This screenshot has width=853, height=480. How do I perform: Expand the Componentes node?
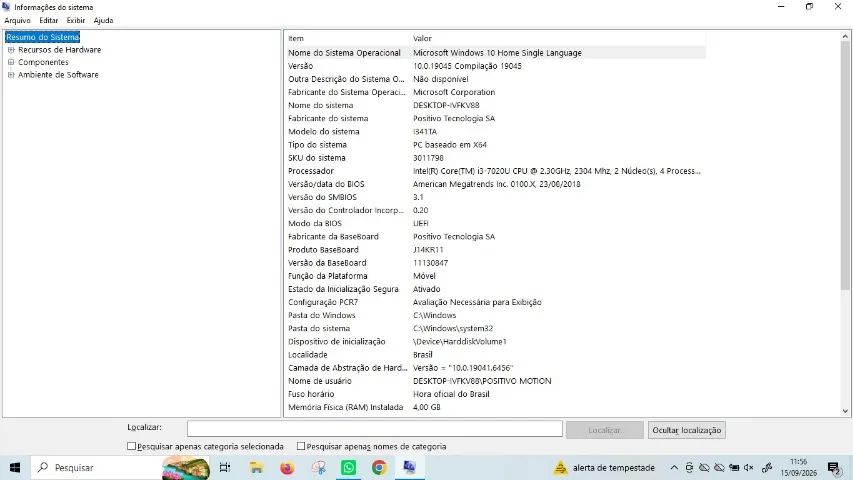click(11, 62)
